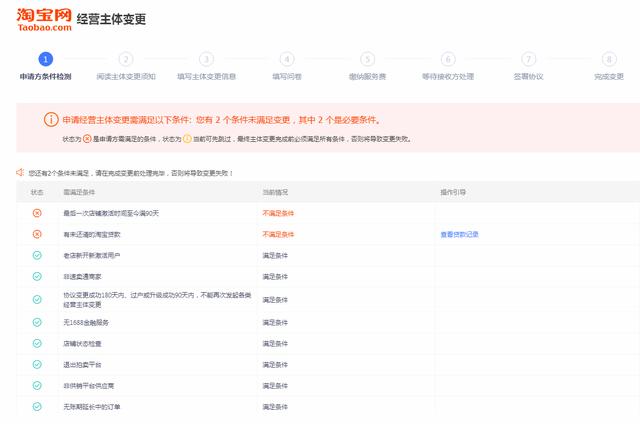Click 满足条件 in the 无1688金融服务 row
Viewport: 640px width, 424px height.
[x=275, y=322]
